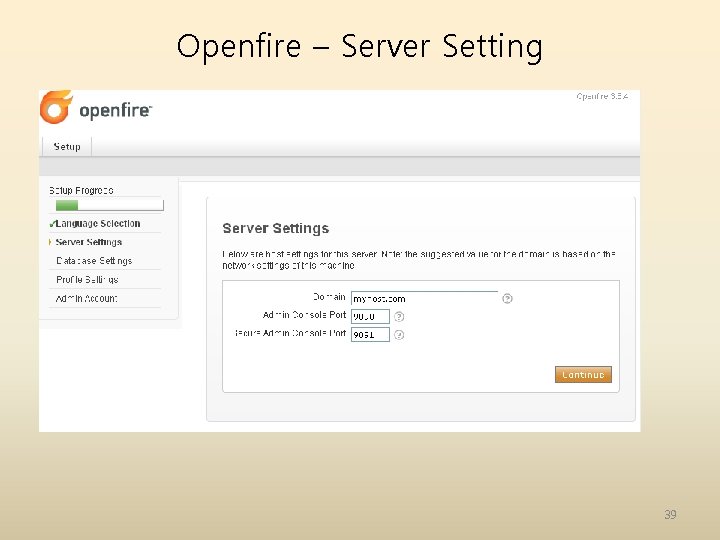Click the Domain label
The image size is (720, 540).
tap(329, 297)
